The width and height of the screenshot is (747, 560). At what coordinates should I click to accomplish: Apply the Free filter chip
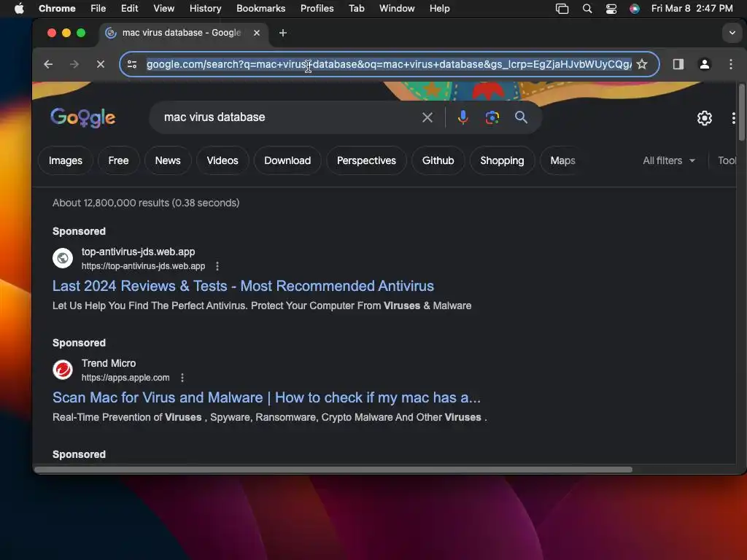[x=119, y=160]
